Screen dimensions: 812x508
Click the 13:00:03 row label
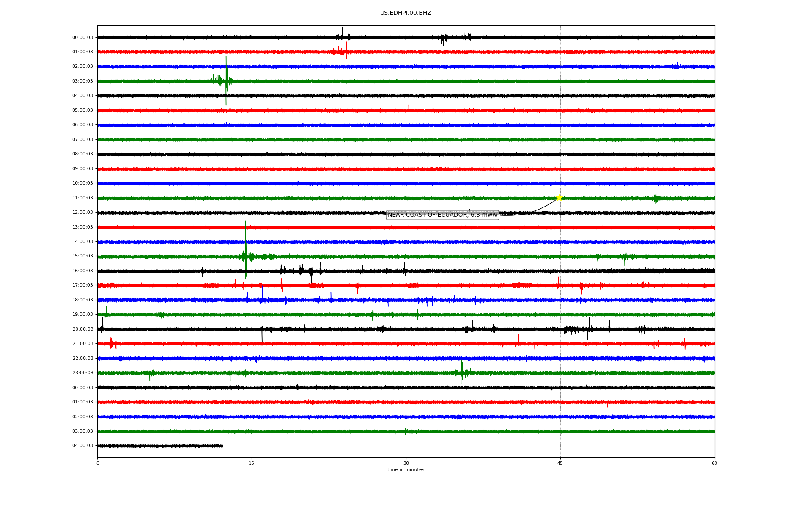82,227
